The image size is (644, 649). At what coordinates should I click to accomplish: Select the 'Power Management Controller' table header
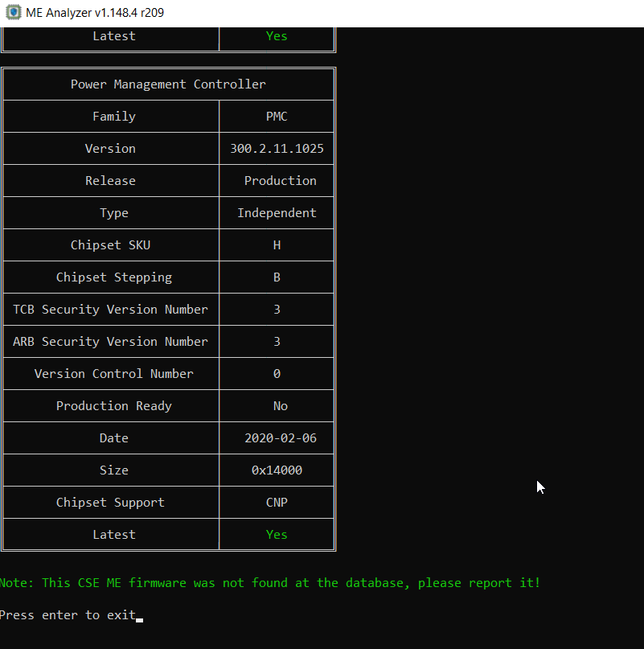point(168,84)
